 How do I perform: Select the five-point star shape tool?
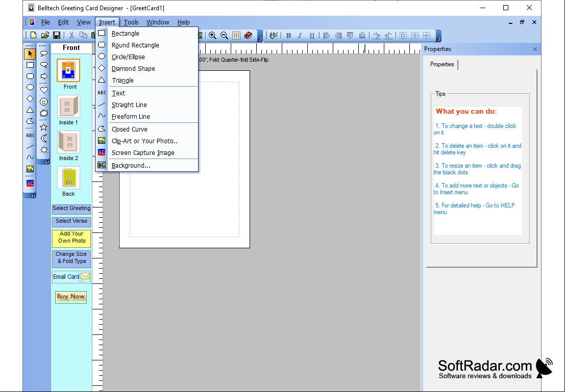(x=43, y=127)
